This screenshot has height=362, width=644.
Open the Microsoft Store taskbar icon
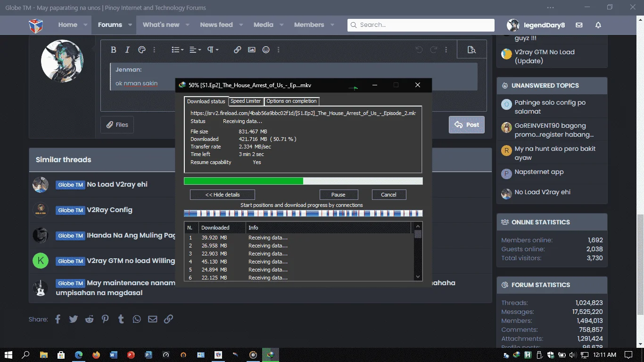[x=61, y=354]
